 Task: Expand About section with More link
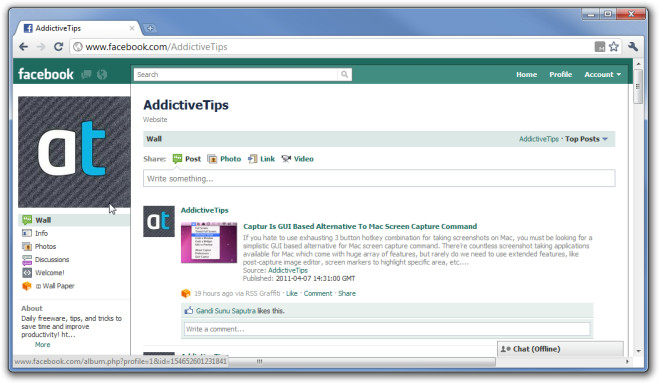pos(43,344)
